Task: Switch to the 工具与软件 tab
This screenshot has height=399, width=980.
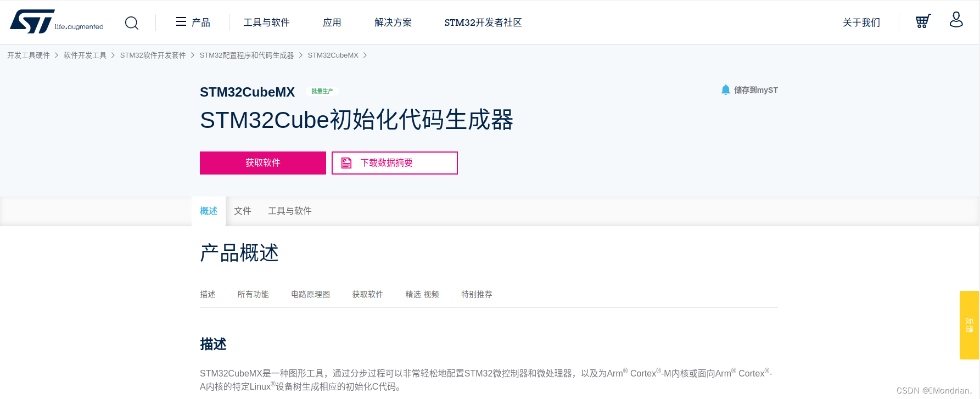Action: (x=290, y=211)
